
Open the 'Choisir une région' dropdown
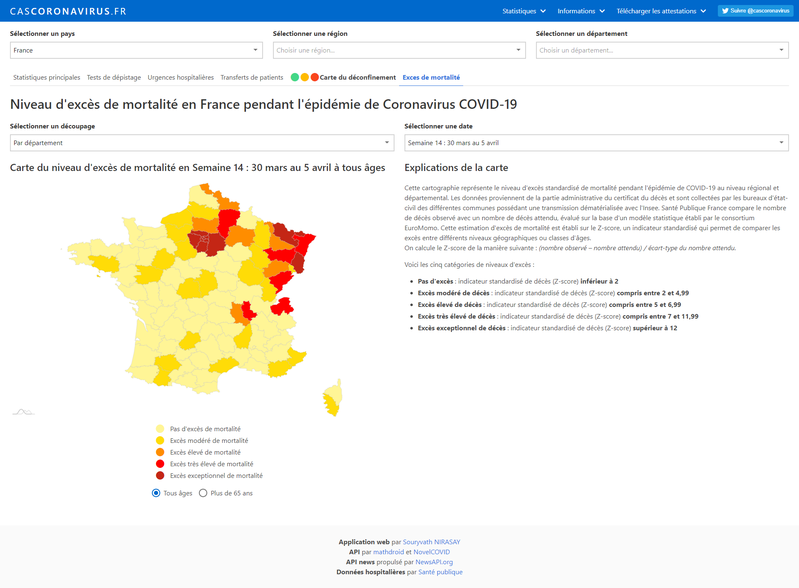(399, 50)
